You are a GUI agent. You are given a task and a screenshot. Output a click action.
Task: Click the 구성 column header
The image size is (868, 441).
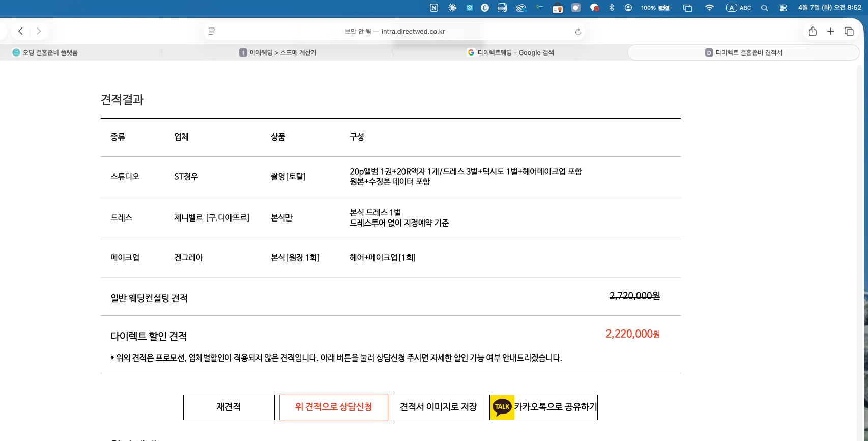click(357, 137)
